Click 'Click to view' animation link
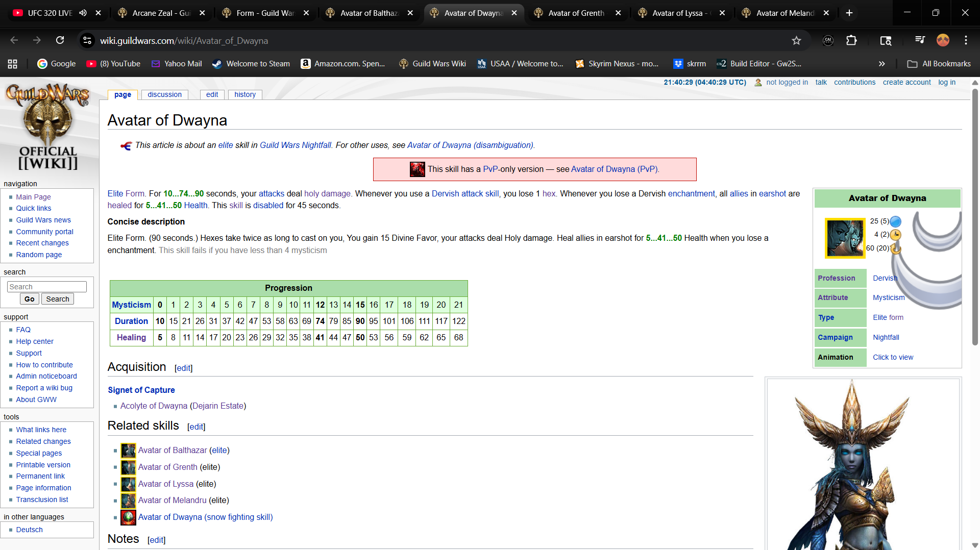 point(893,357)
